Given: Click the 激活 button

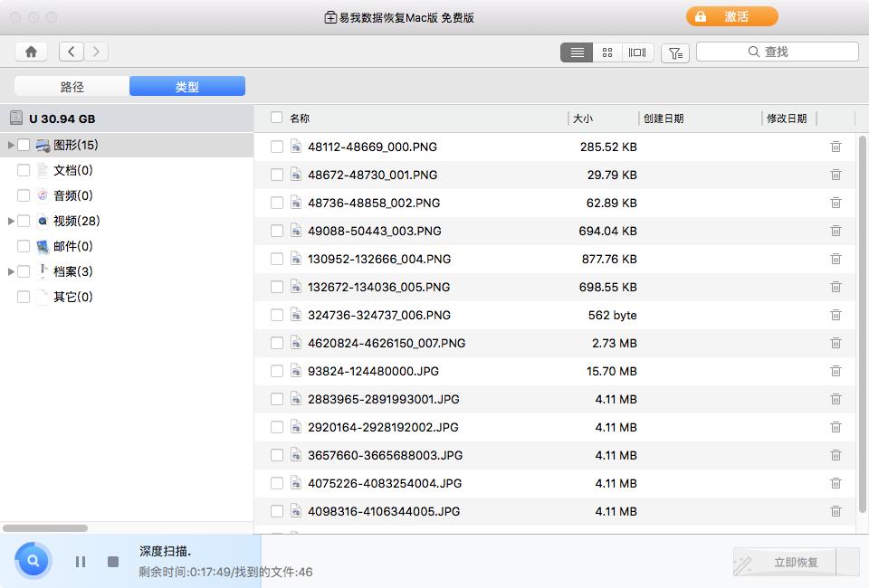Looking at the screenshot, I should click(x=731, y=16).
